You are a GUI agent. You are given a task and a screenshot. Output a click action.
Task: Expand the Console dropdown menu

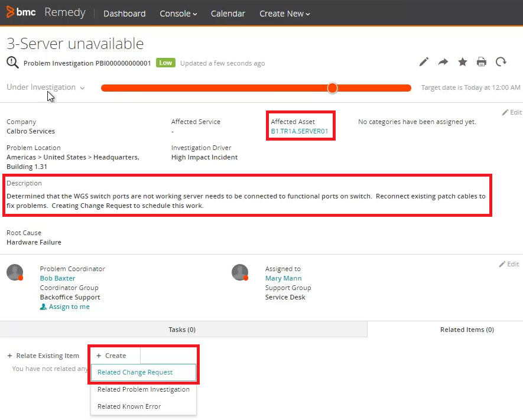point(178,14)
